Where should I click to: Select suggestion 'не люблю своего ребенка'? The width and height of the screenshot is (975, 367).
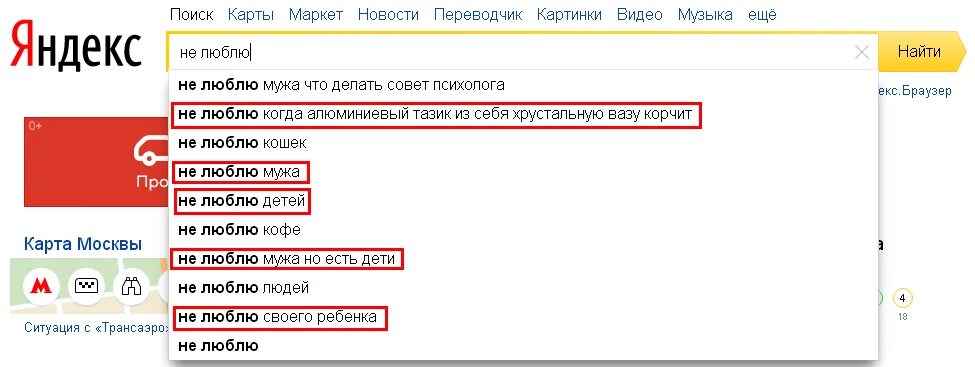click(x=524, y=317)
